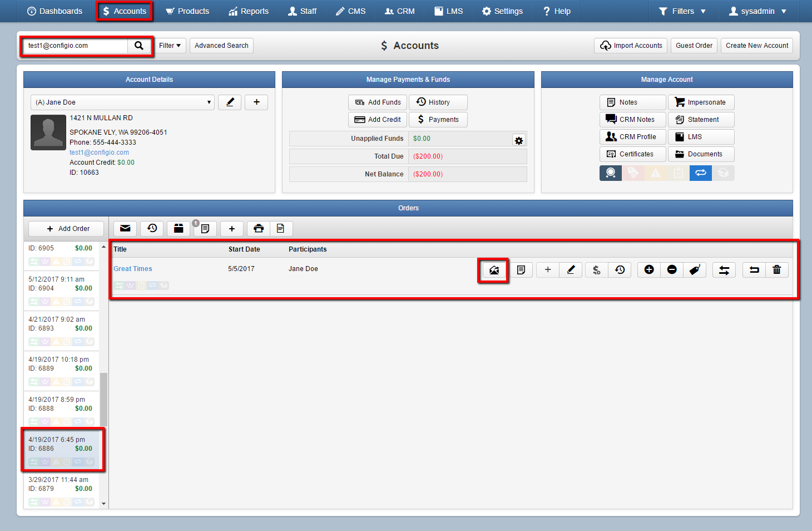Click the dollar adjustment icon on Great Times row
Image resolution: width=812 pixels, height=531 pixels.
click(x=597, y=270)
